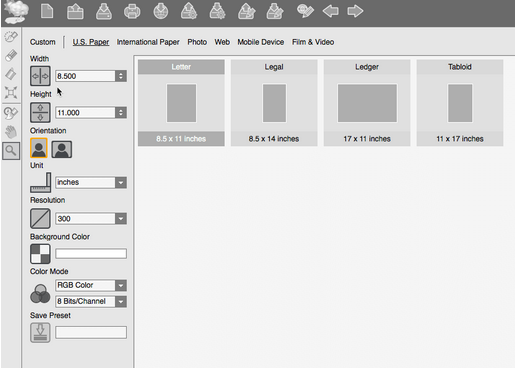Screen dimensions: 515x368
Task: Click the checkered Background Color swatch
Action: click(40, 254)
